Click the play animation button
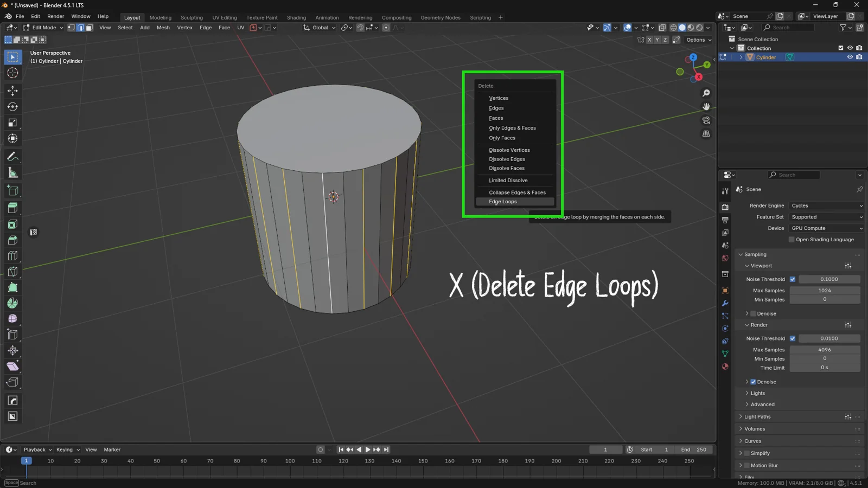 point(368,450)
